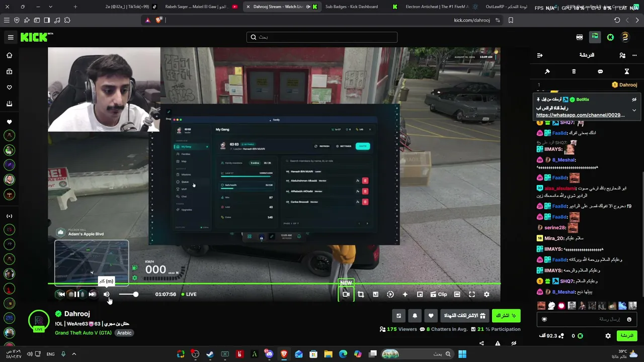Open the Grand Theft Auto V category link
Viewport: 644px width, 362px height.
(83, 333)
